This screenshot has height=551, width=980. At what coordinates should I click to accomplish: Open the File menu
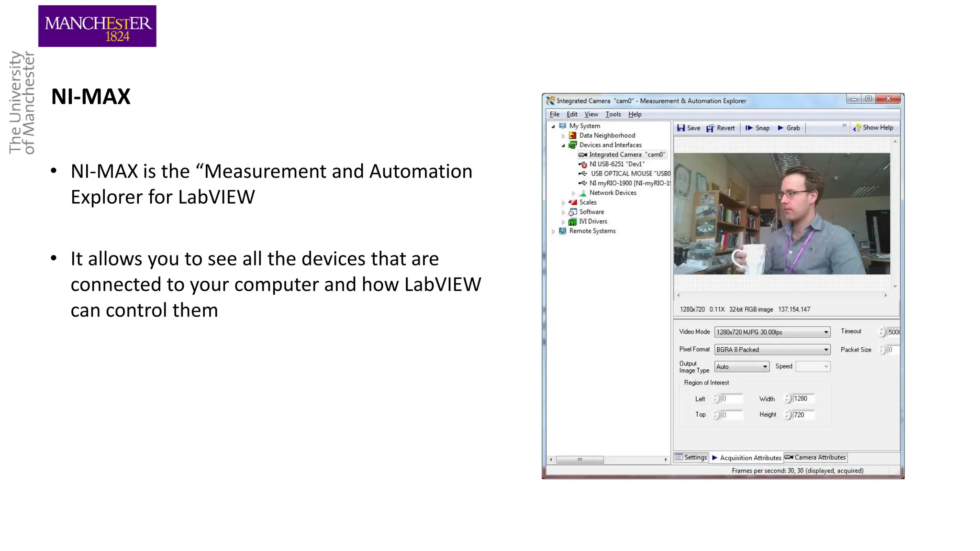coord(555,114)
